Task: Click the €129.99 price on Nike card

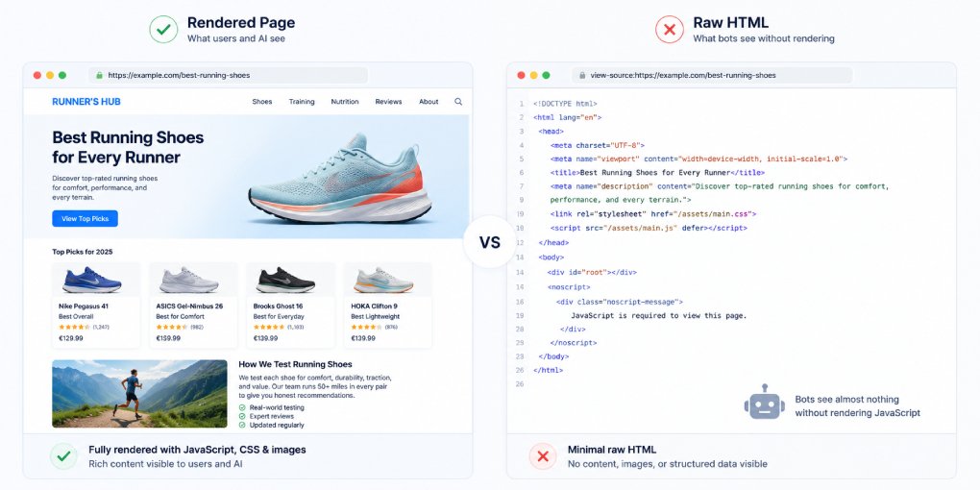Action: click(71, 338)
